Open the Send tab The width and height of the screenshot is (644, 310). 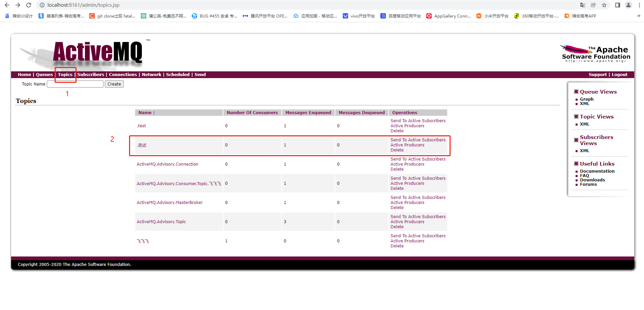pos(200,75)
